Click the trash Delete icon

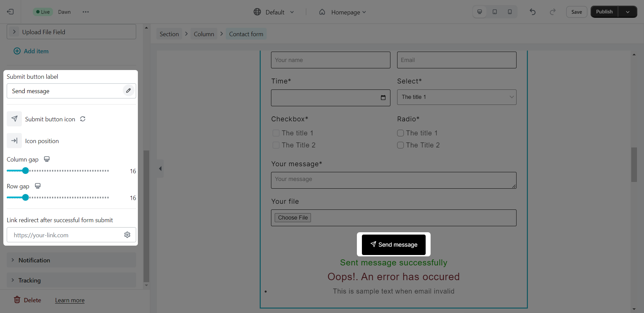(x=17, y=300)
